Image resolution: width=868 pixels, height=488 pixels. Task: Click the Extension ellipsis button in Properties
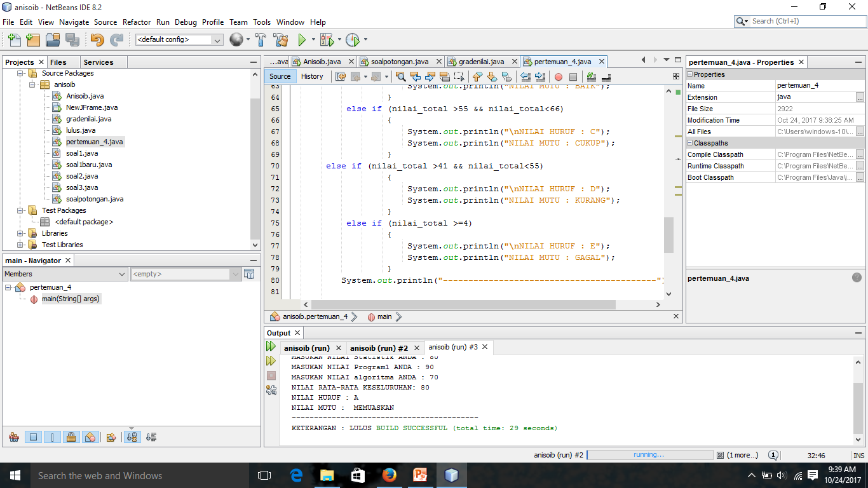860,97
